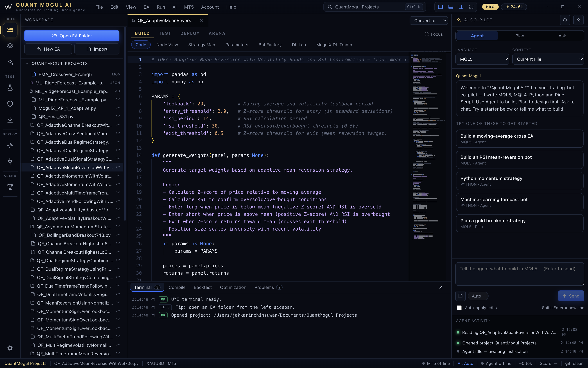Open the MT5 menu
Image resolution: width=588 pixels, height=368 pixels.
[189, 7]
